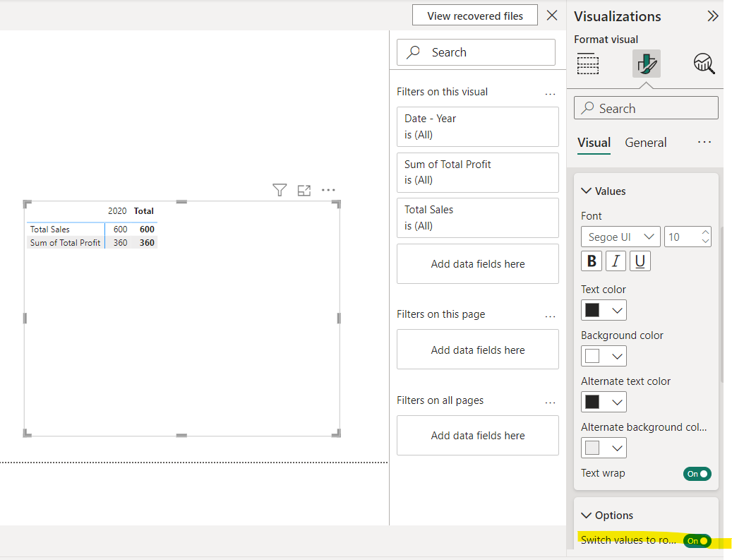Open ellipsis beside the General tab
This screenshot has height=560, width=732.
[704, 142]
